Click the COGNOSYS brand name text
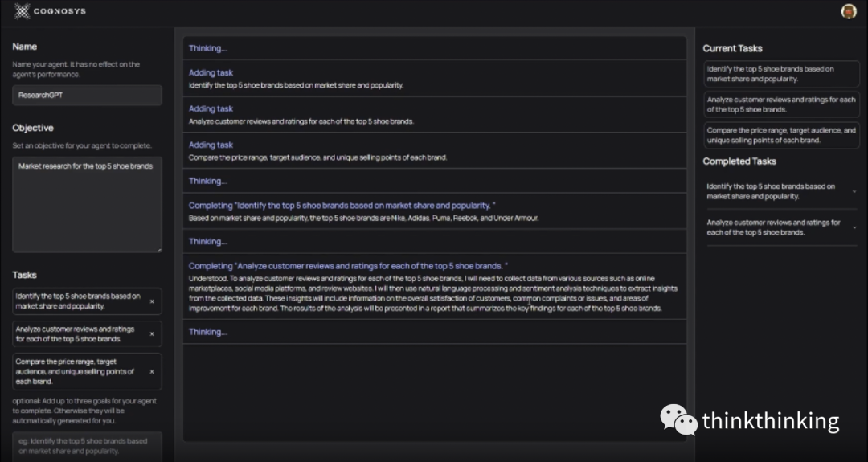The width and height of the screenshot is (868, 462). tap(59, 11)
